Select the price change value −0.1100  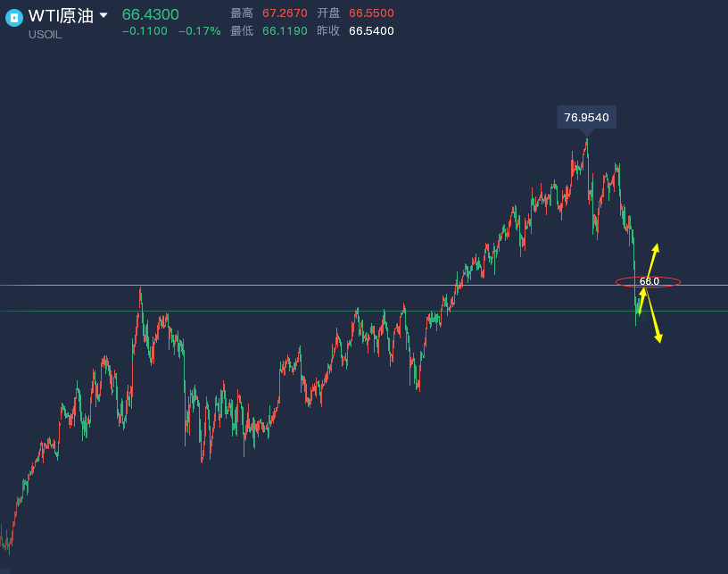click(x=145, y=31)
